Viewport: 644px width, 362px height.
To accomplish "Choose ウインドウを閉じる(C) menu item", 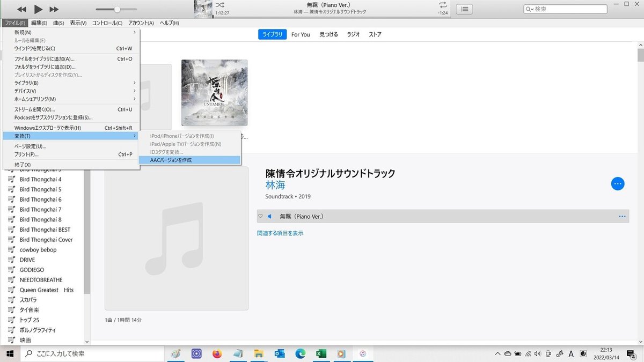I will (x=71, y=48).
